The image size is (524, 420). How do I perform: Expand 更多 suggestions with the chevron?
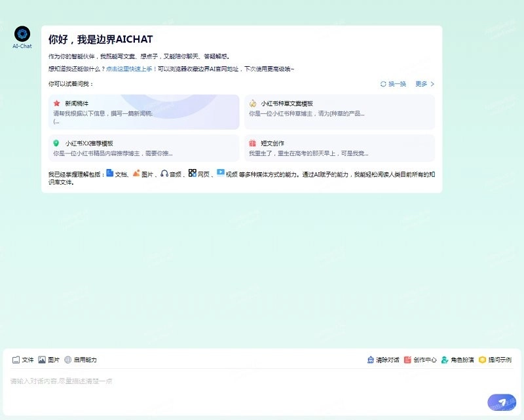tap(432, 84)
